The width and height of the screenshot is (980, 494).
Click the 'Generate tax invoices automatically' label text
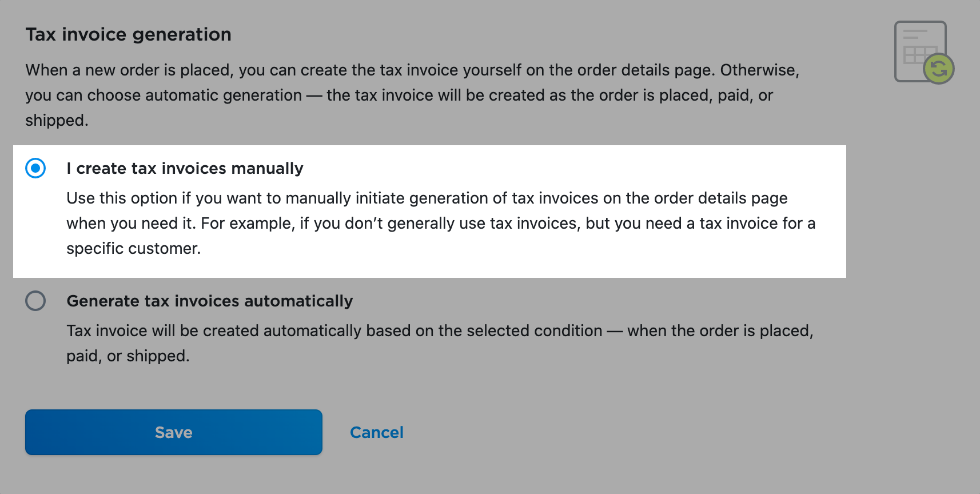tap(209, 301)
